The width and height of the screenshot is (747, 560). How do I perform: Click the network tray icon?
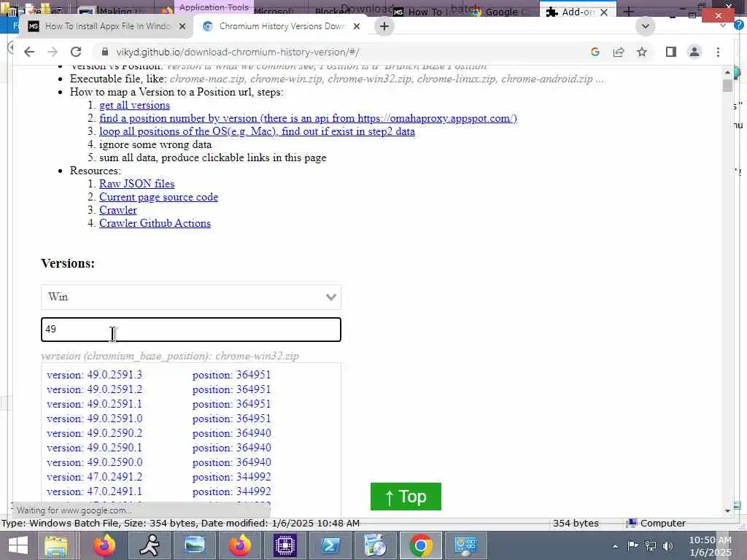coord(650,545)
